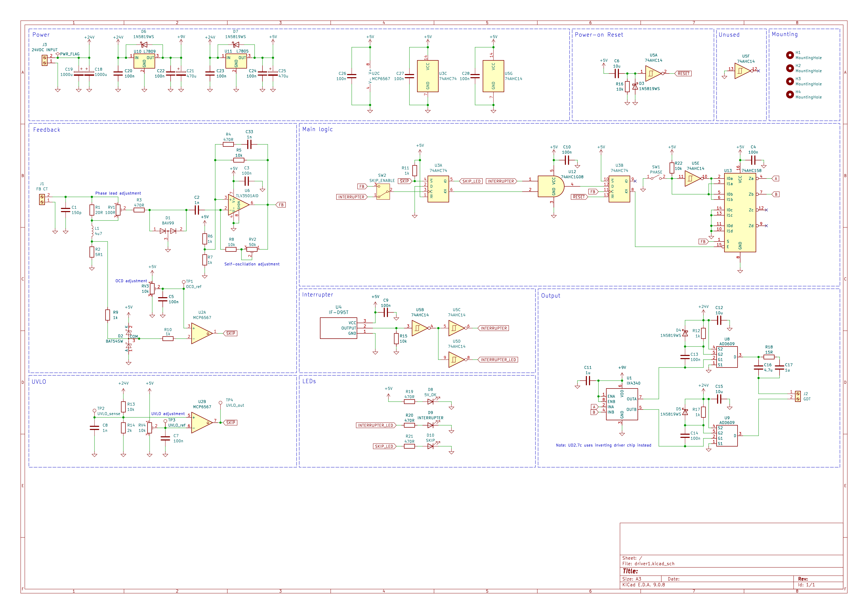The height and width of the screenshot is (614, 868).
Task: Select the U13 74AHC158 multiplexer symbol
Action: pos(740,212)
